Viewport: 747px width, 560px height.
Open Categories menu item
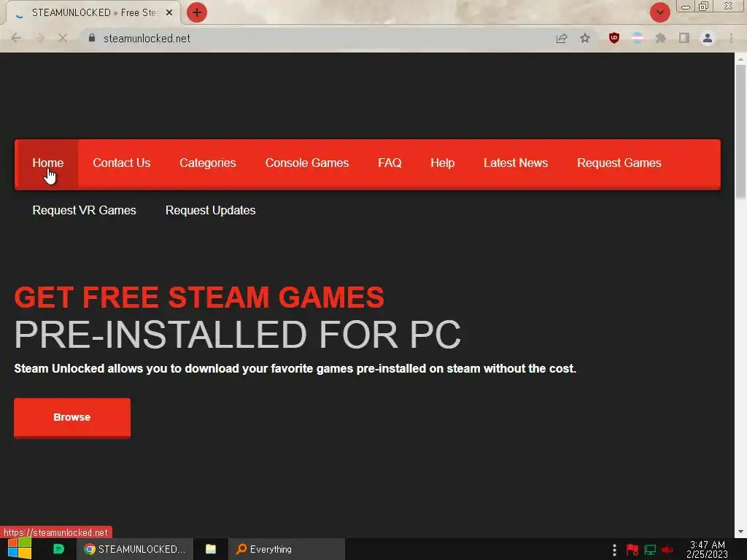208,163
